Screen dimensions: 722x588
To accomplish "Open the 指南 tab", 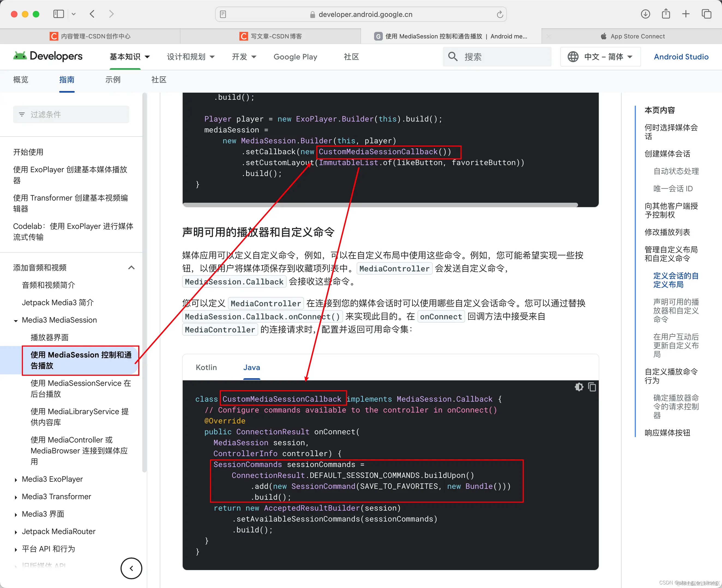I will pos(67,80).
